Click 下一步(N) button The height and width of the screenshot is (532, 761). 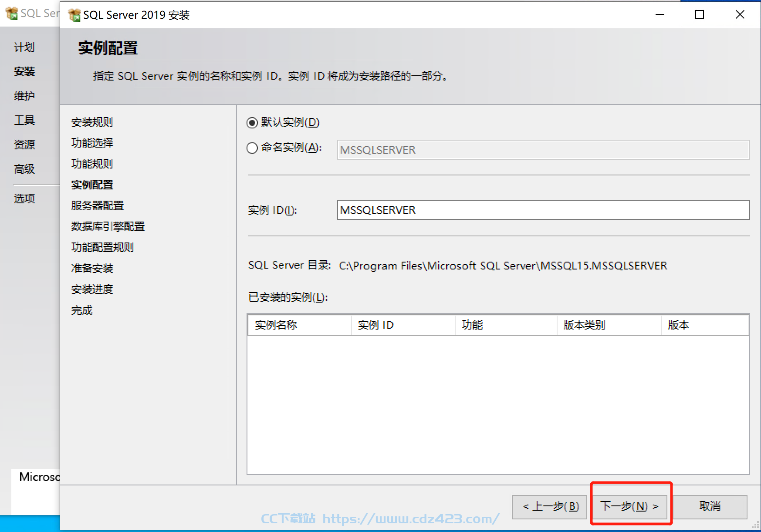[629, 506]
